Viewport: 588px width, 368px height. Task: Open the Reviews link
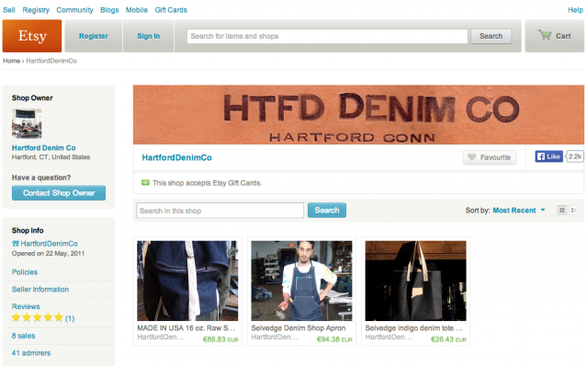[x=26, y=306]
